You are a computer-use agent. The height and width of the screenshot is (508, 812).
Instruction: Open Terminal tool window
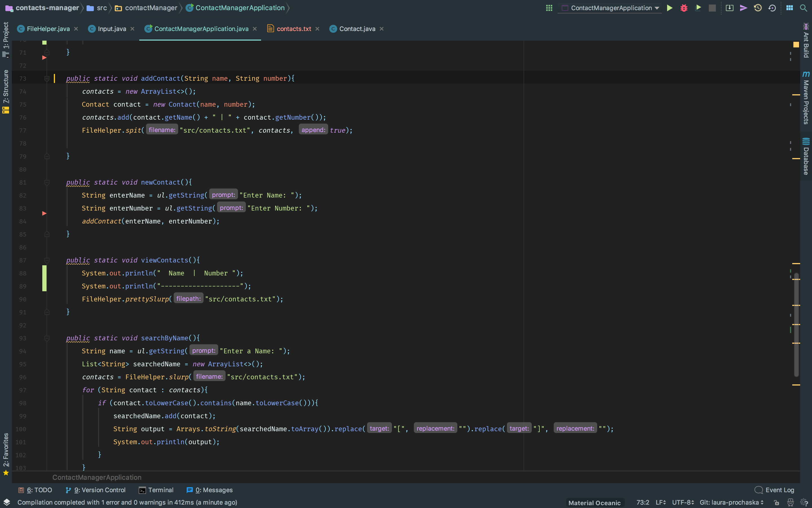pyautogui.click(x=156, y=490)
